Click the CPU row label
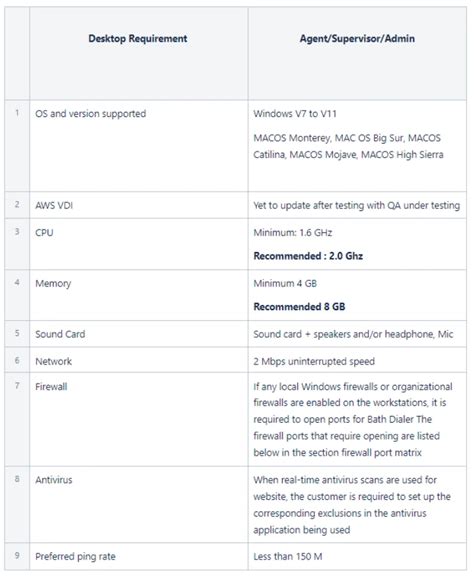The width and height of the screenshot is (474, 580). coord(44,233)
